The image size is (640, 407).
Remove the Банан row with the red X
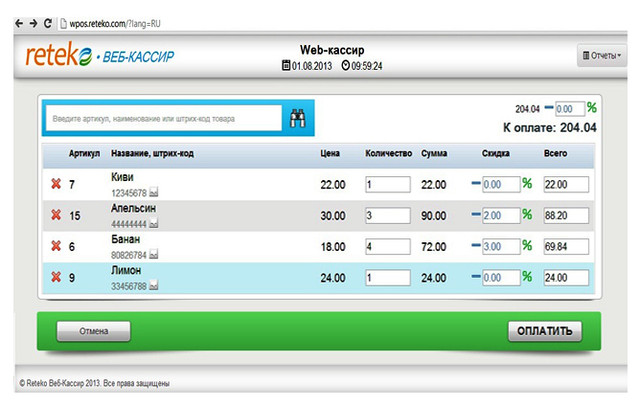pyautogui.click(x=56, y=247)
